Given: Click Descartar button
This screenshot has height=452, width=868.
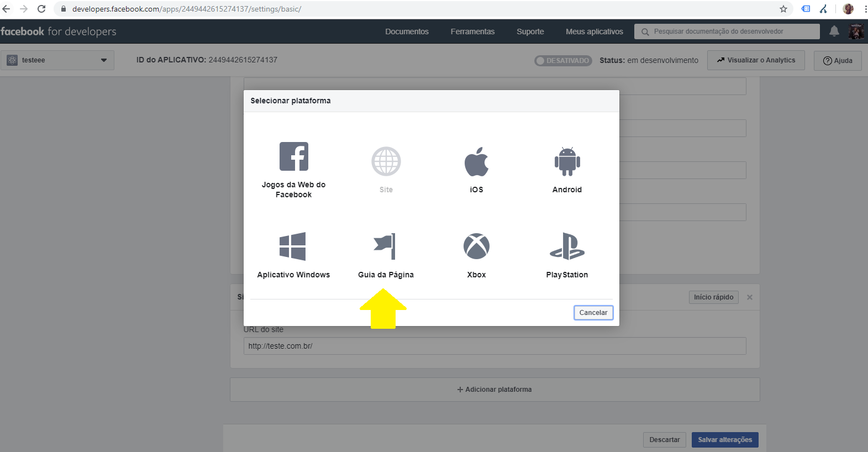Looking at the screenshot, I should 665,440.
